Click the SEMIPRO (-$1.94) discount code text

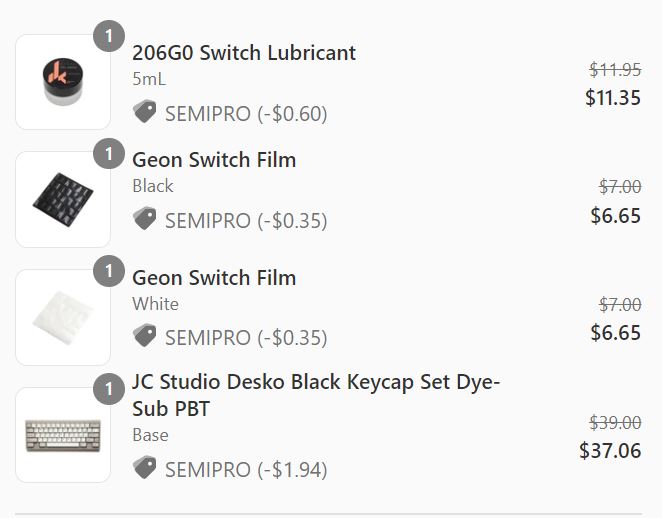246,470
